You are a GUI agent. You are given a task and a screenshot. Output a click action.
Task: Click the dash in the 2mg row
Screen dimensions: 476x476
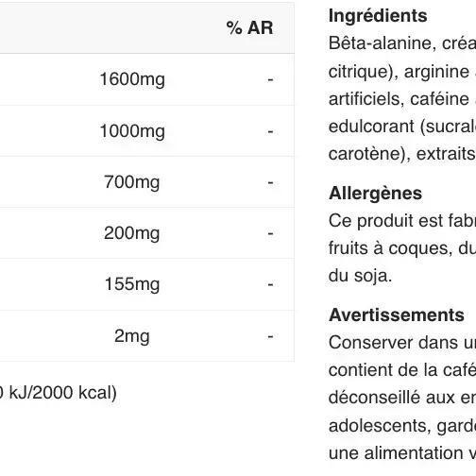coord(270,336)
